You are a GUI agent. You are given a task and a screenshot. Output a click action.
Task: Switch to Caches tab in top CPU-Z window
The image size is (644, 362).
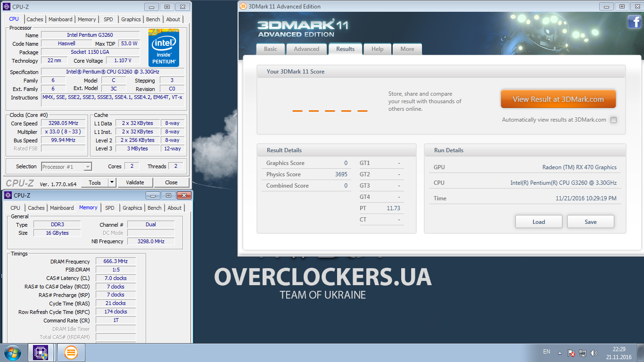[x=35, y=19]
